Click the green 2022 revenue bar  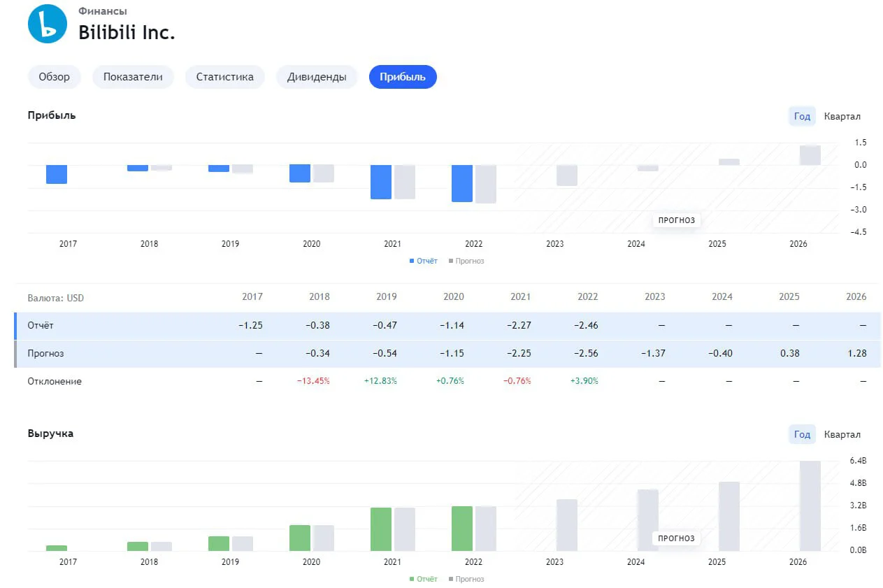(x=462, y=529)
